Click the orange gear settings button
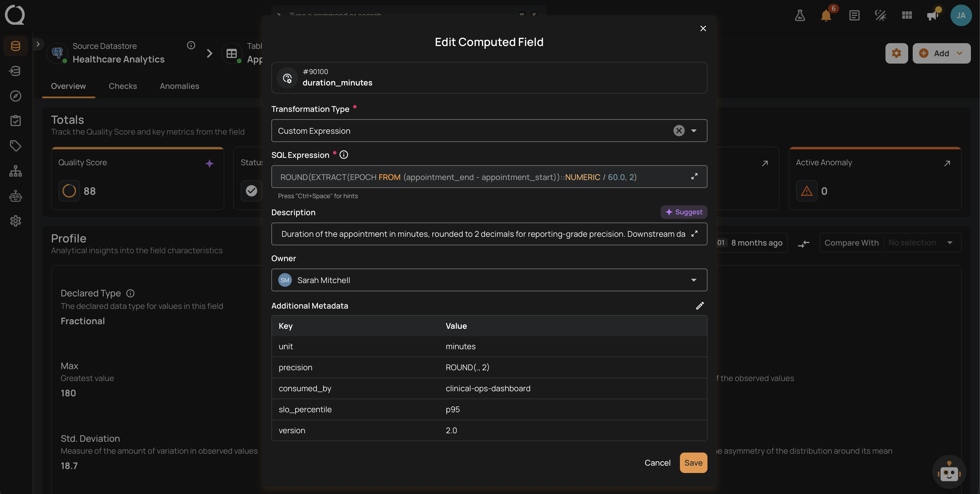980x494 pixels. pos(896,53)
